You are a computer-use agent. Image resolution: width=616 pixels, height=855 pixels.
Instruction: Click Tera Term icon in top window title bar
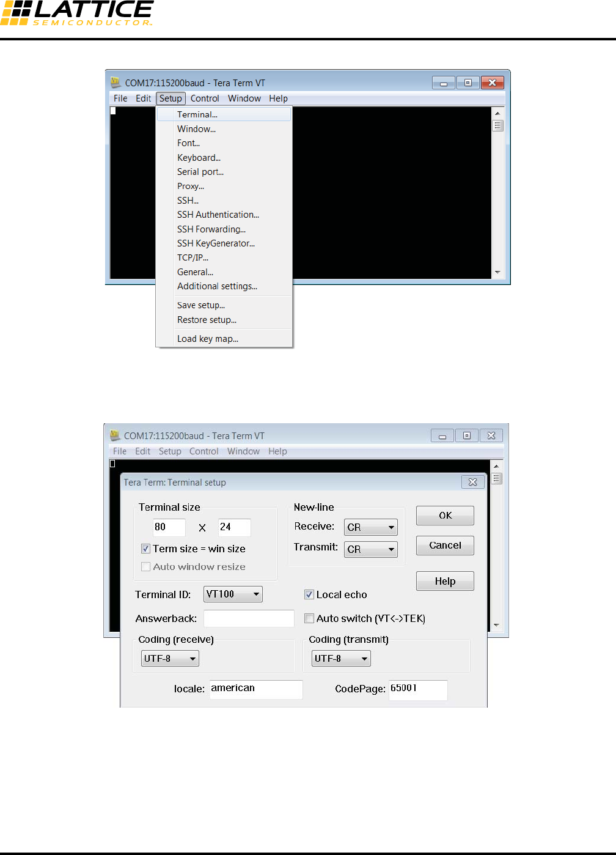click(116, 82)
